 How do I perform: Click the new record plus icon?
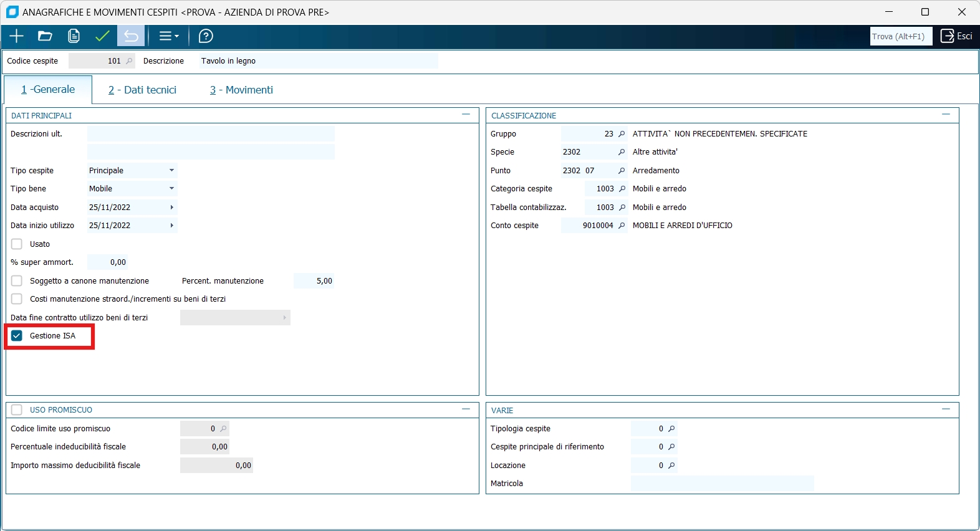[17, 36]
